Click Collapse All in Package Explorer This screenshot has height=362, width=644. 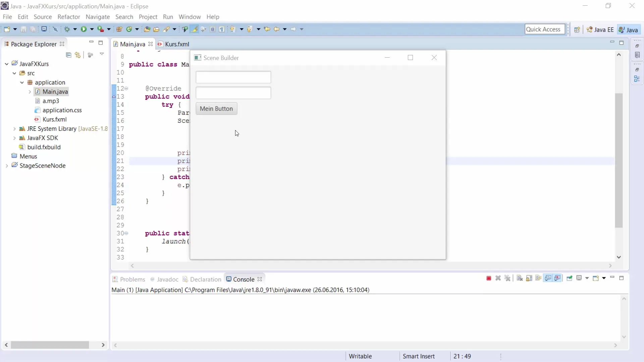(68, 55)
